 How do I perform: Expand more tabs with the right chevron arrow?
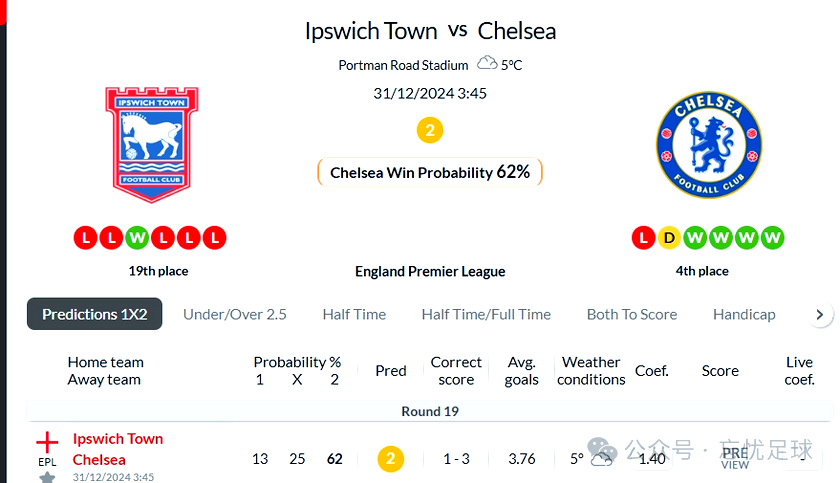click(819, 314)
